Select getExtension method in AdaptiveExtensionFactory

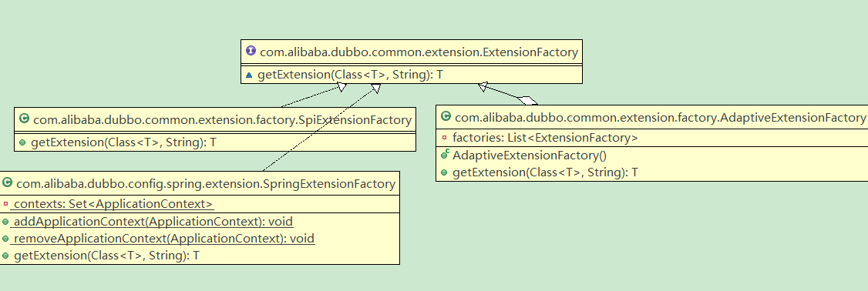pyautogui.click(x=545, y=172)
